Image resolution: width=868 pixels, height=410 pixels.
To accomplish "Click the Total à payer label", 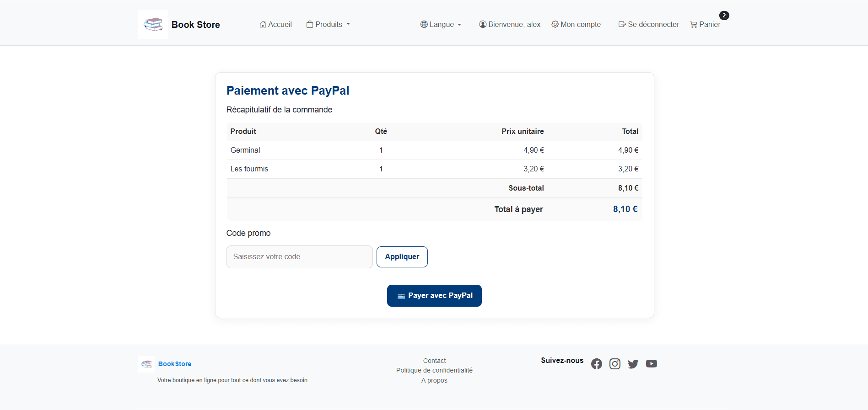I will (519, 209).
